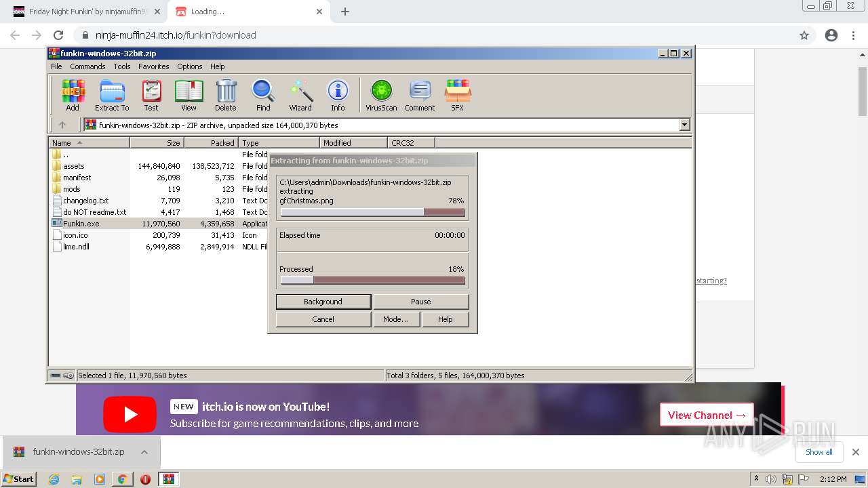Open the Help menu in WinRAR
The image size is (868, 488).
(217, 66)
